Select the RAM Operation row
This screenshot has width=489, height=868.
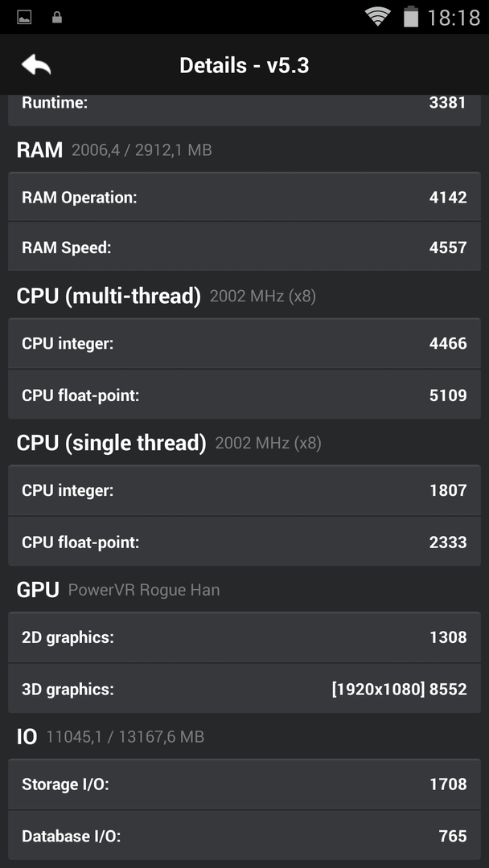[244, 197]
